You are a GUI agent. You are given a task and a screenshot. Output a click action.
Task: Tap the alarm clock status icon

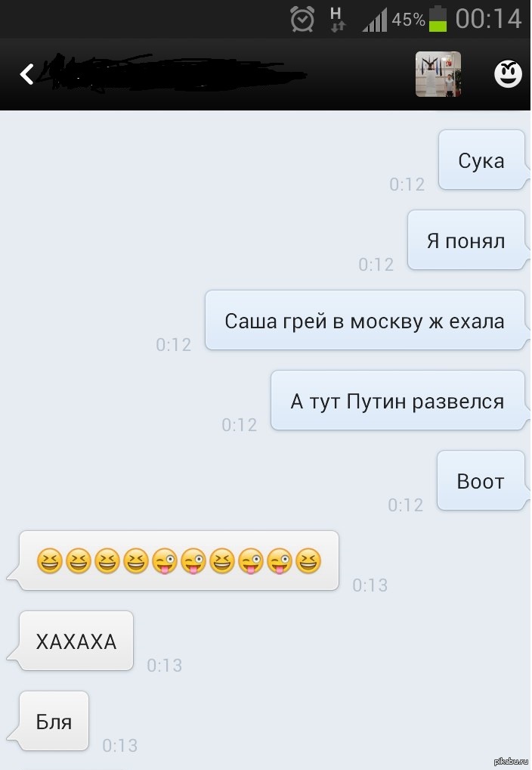click(x=302, y=19)
